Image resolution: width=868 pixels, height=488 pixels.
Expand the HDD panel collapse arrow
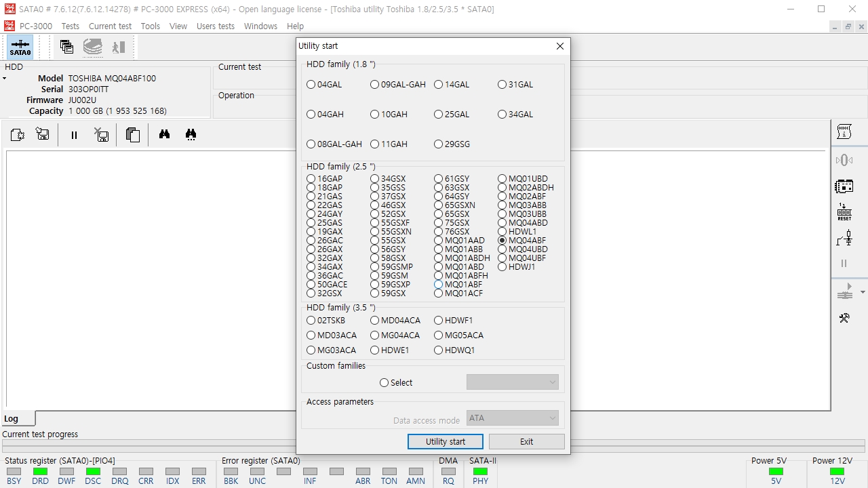pyautogui.click(x=4, y=79)
